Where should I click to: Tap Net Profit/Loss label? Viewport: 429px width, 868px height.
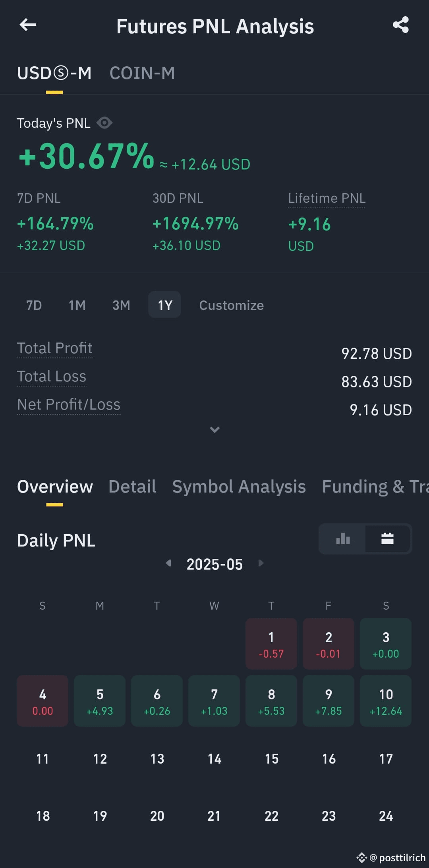click(x=69, y=405)
